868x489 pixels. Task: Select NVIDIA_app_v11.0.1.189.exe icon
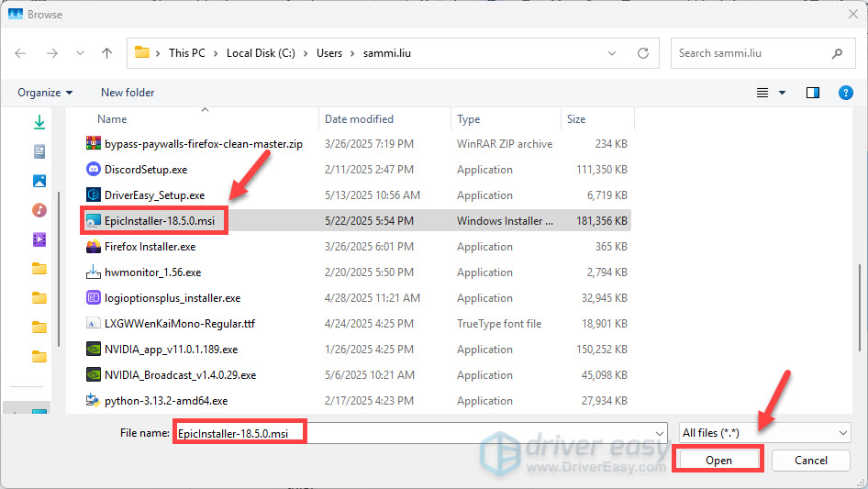94,349
